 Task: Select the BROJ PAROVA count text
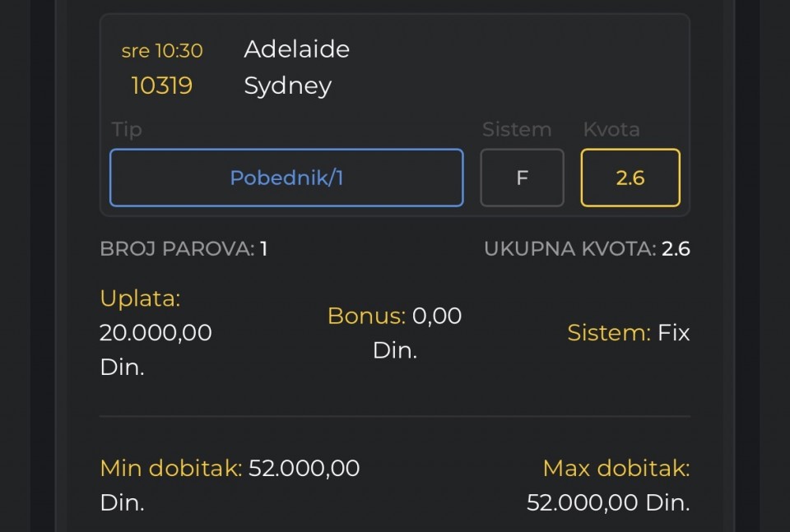tap(184, 249)
